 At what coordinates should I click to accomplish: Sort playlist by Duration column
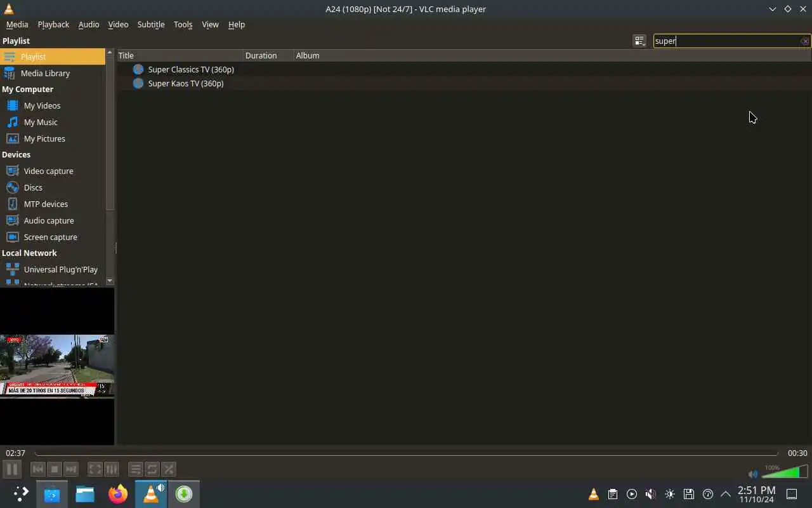[x=268, y=55]
